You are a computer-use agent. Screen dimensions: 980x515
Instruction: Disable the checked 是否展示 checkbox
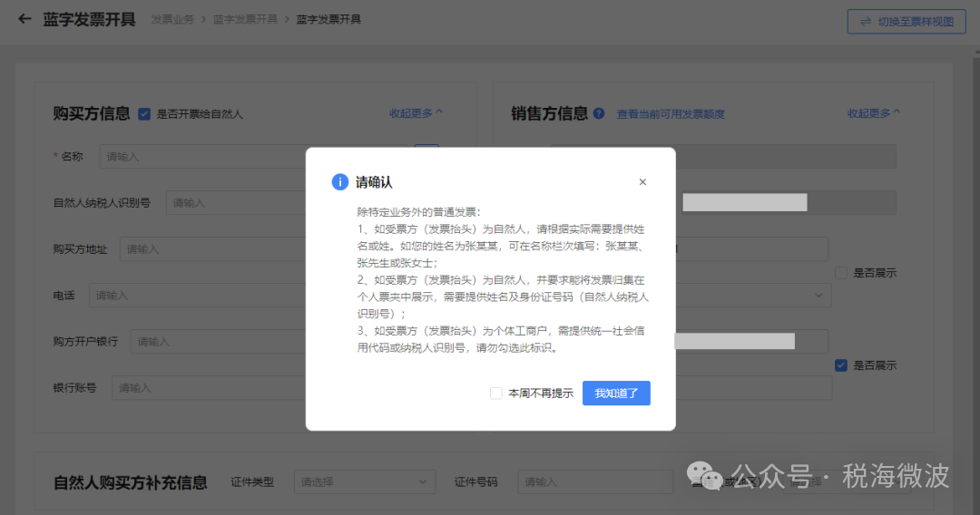pyautogui.click(x=841, y=365)
